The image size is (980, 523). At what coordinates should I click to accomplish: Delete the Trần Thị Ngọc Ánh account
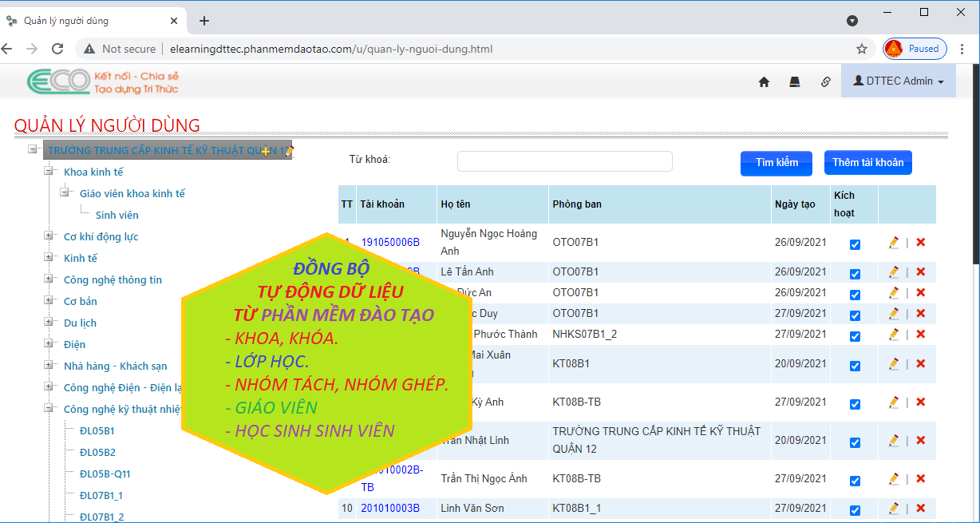(920, 479)
